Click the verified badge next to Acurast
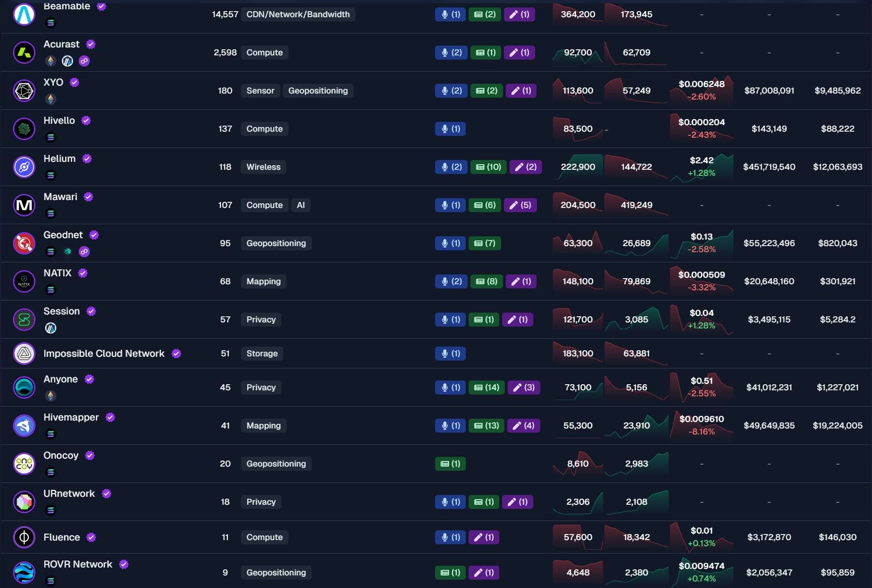This screenshot has width=872, height=588. point(91,44)
